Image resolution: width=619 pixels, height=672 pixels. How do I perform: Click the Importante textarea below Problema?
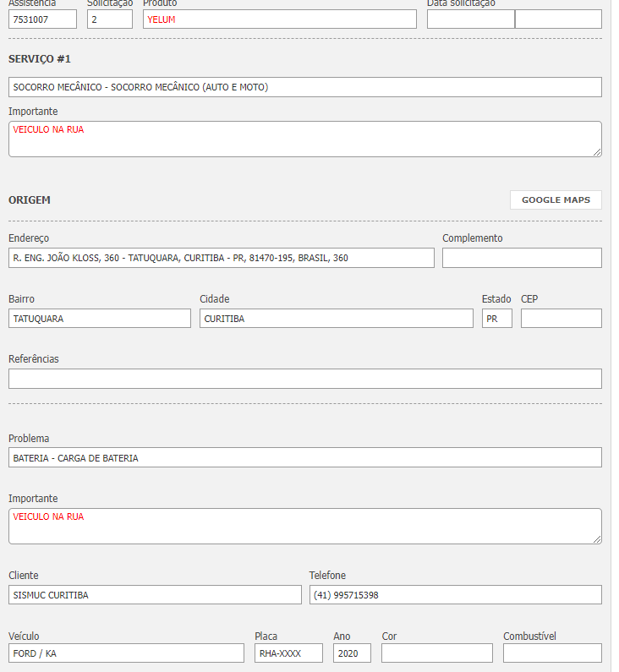pyautogui.click(x=304, y=526)
